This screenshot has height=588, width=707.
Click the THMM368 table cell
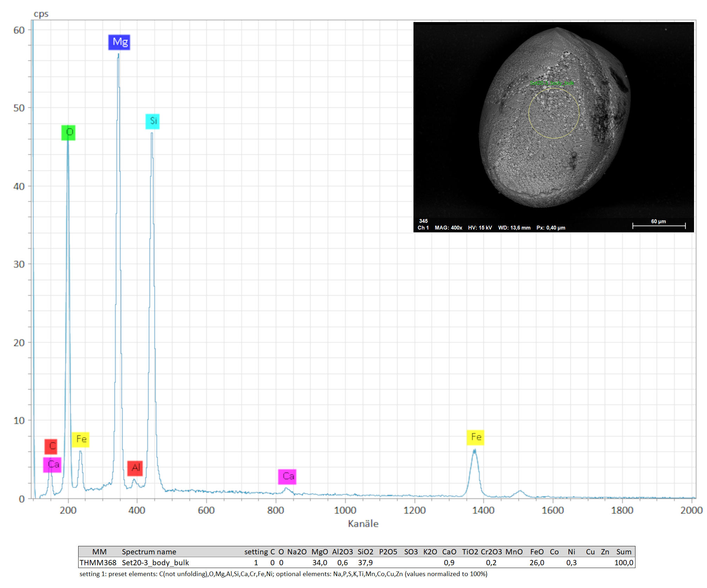pos(98,563)
